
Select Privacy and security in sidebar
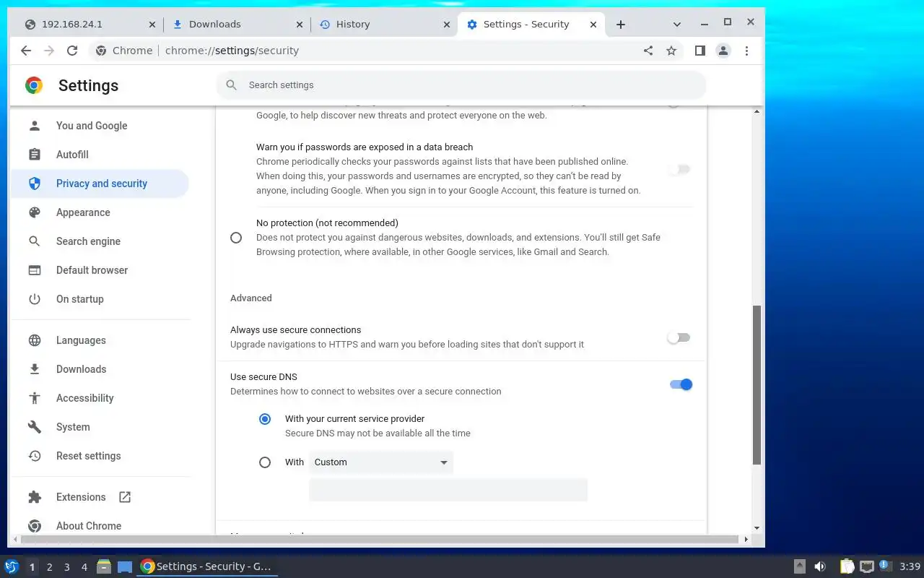coord(100,184)
